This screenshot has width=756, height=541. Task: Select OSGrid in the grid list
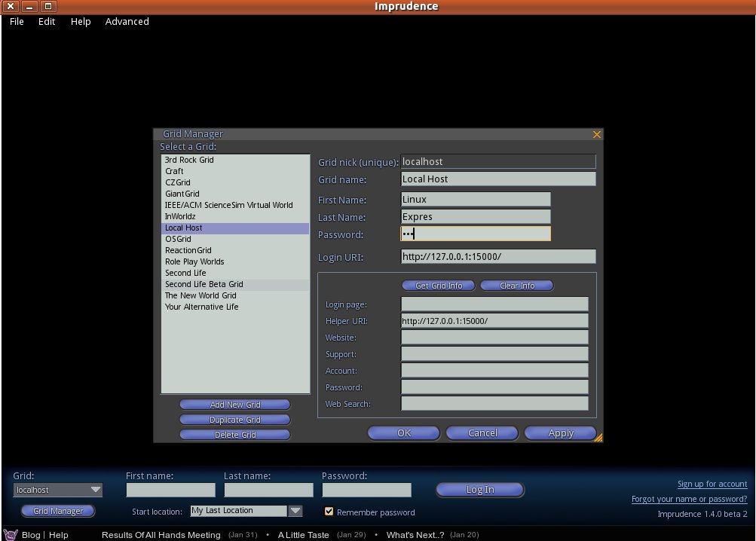[x=178, y=239]
